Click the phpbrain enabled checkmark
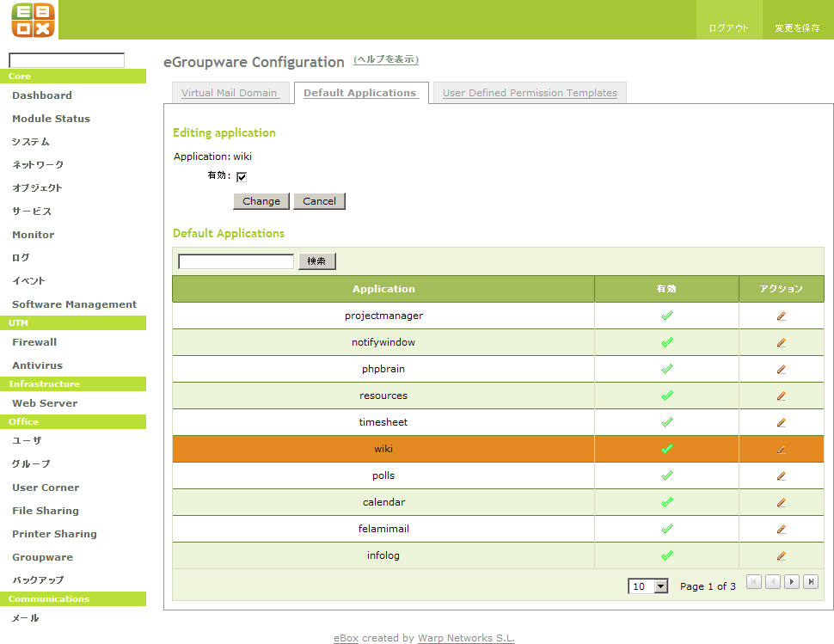 coord(667,369)
